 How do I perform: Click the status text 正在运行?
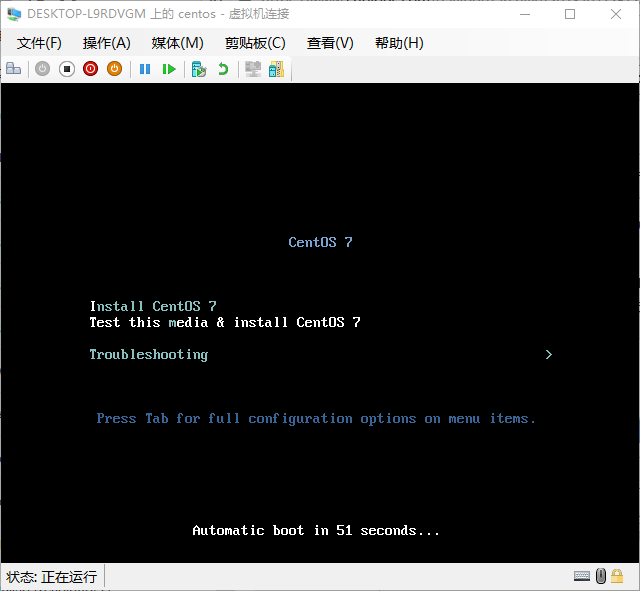pos(69,577)
